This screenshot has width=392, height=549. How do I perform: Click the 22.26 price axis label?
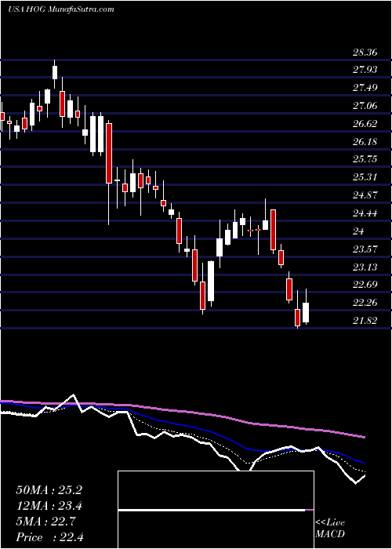pos(365,303)
